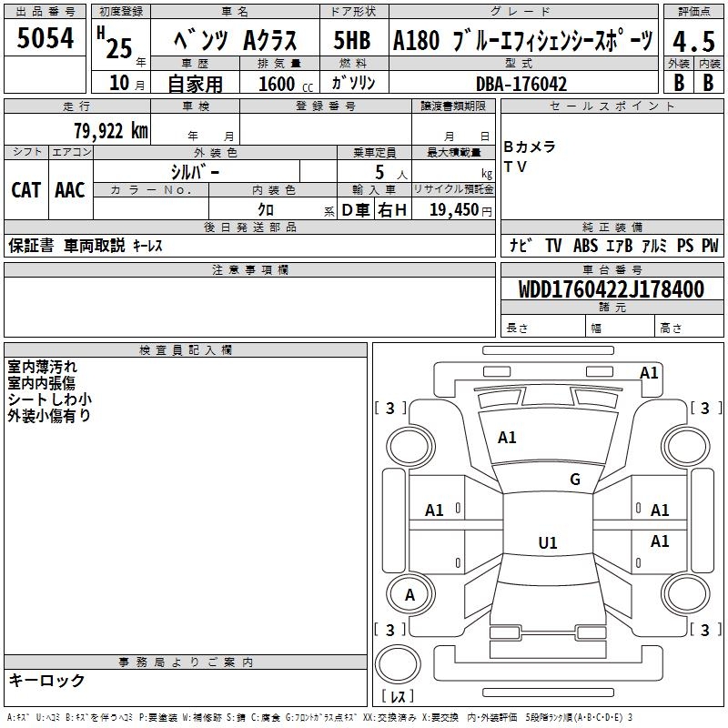Click the import type 'D車'
Screen dimensions: 728x728
pyautogui.click(x=356, y=210)
